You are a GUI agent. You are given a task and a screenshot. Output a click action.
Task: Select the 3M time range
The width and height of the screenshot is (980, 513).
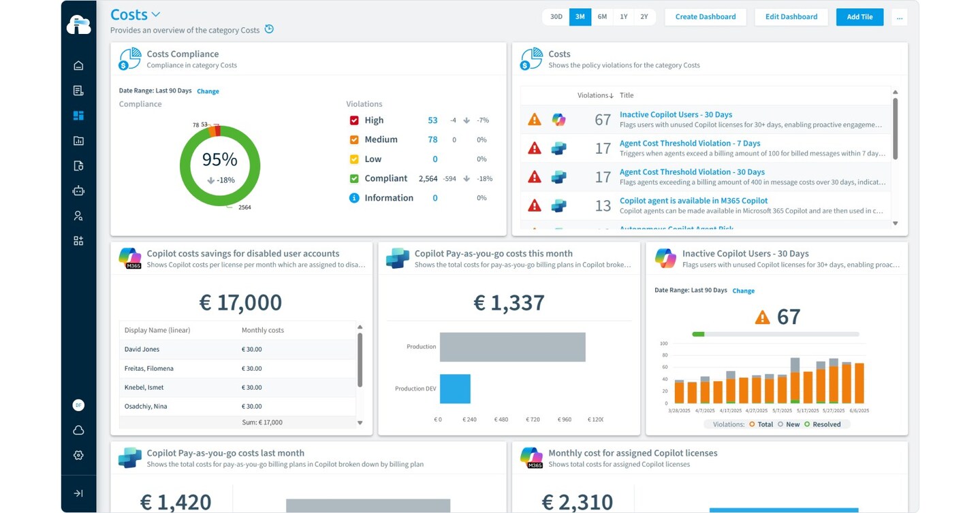[580, 17]
